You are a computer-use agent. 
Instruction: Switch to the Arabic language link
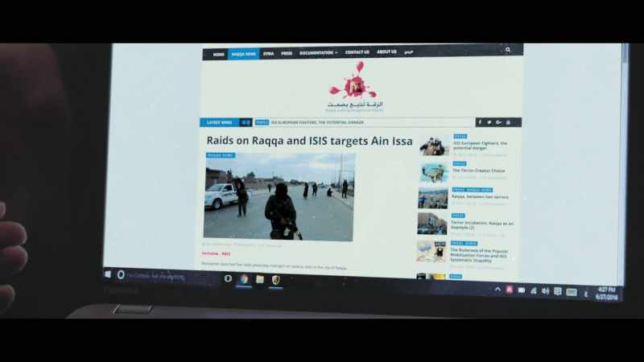pyautogui.click(x=408, y=51)
